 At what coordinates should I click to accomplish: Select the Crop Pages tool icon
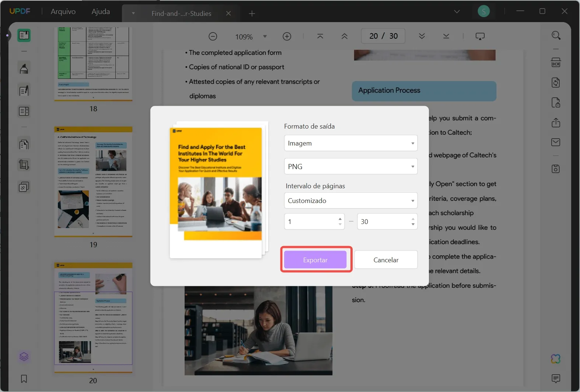[24, 165]
